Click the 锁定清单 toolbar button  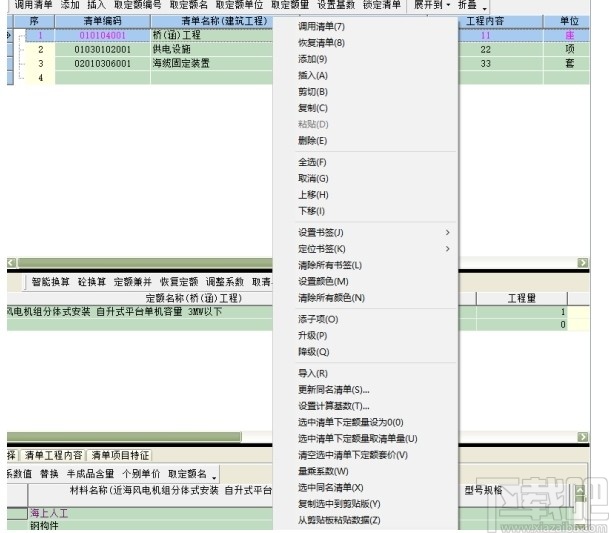pos(382,5)
